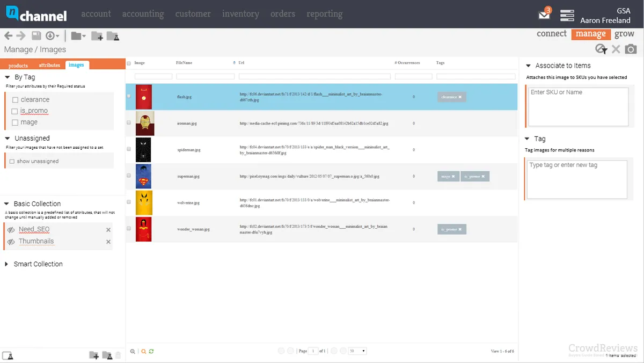Delete the Thumbnails collection
This screenshot has height=363, width=644.
(x=108, y=242)
